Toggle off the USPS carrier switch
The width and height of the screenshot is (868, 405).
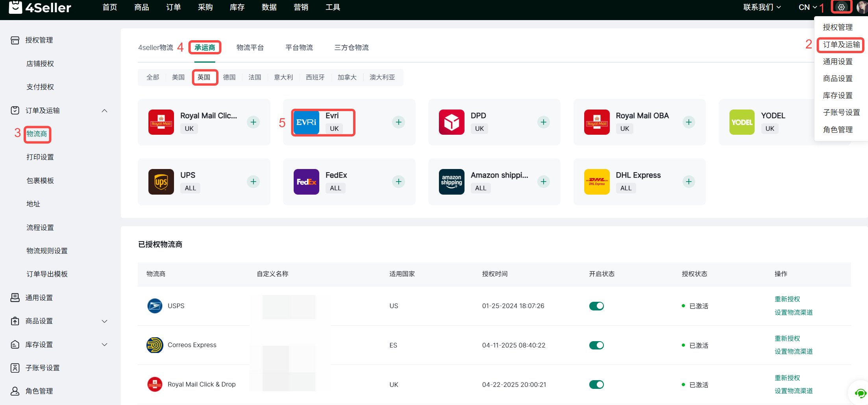[596, 306]
